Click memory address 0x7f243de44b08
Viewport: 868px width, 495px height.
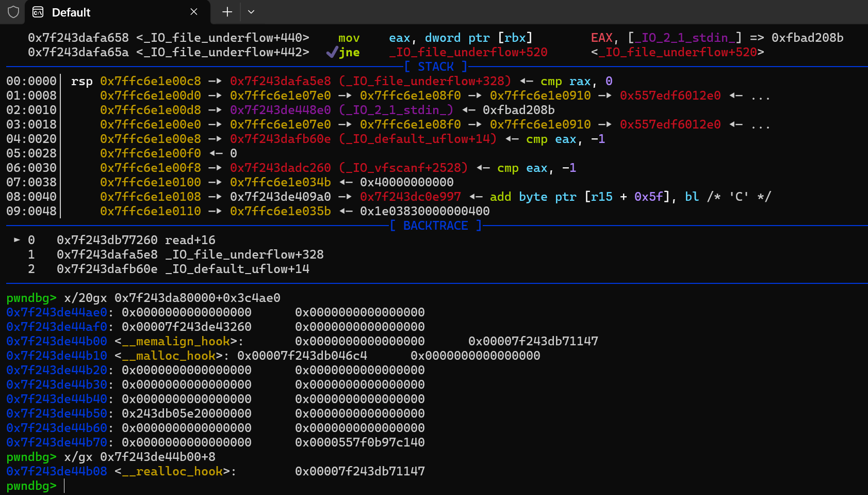[x=57, y=471]
